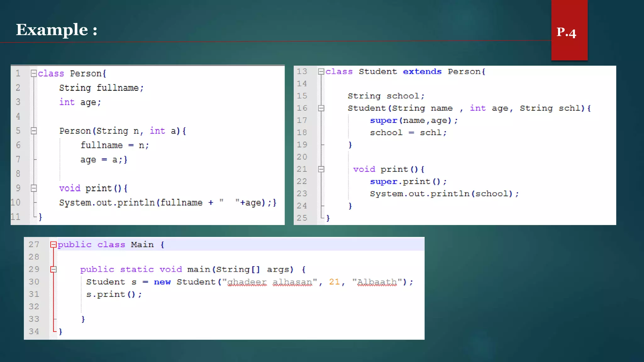Screen dimensions: 644x362
Task: Collapse the main method fold marker
Action: point(53,269)
